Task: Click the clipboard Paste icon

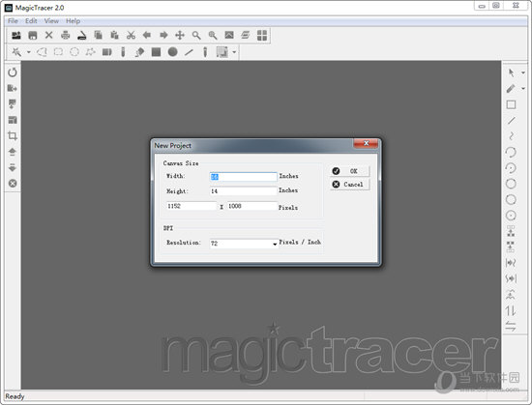Action: click(x=115, y=35)
